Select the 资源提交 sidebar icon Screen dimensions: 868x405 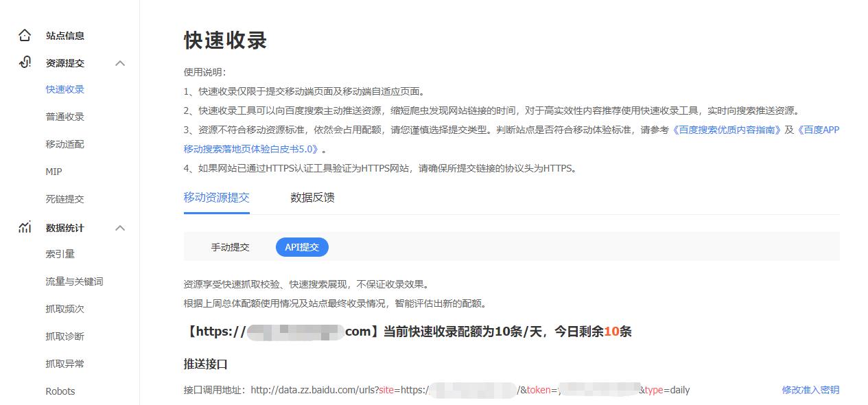(25, 62)
